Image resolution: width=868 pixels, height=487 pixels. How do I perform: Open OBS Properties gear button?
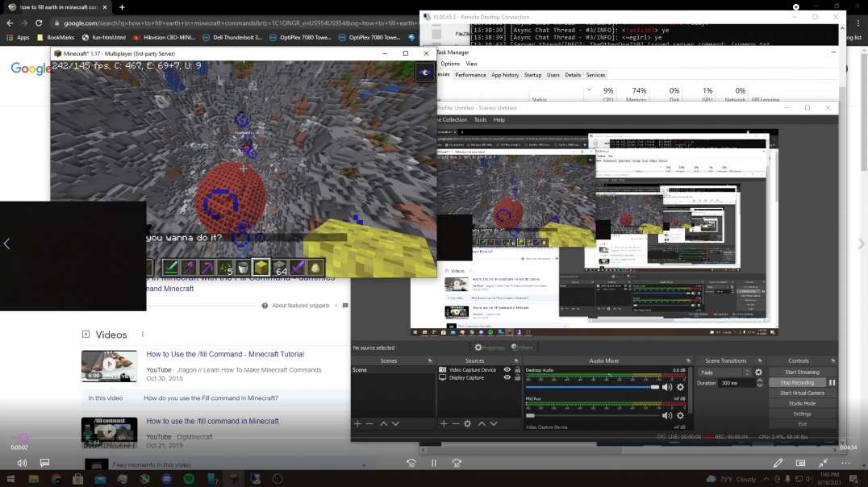pos(490,348)
